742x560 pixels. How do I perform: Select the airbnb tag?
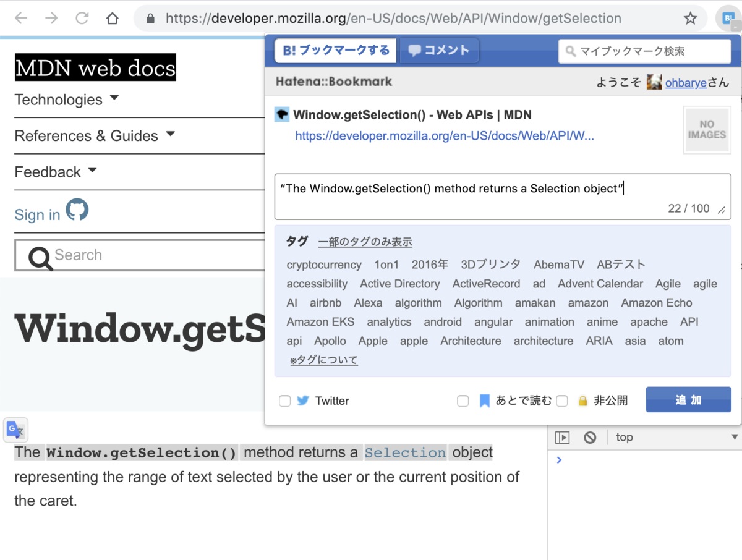325,303
